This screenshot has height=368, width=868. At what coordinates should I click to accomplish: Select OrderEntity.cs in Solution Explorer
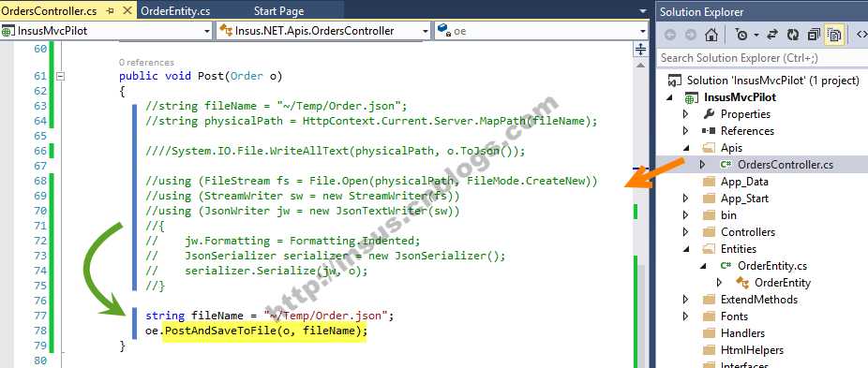(772, 266)
